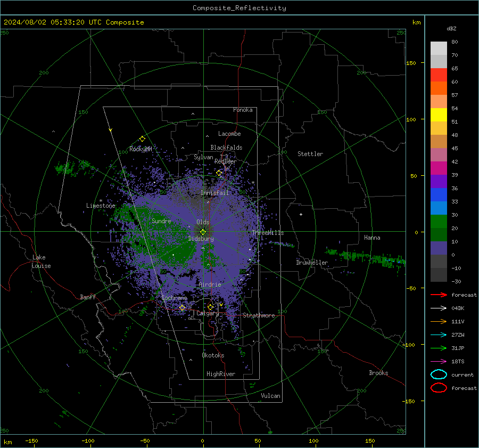Screen dimensions: 479x448
Task: Click the Drumheller city label
Action: point(312,263)
